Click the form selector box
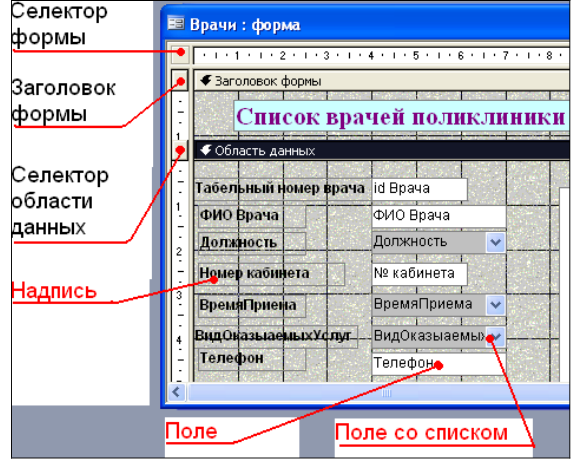Screen dimensions: 576x461 click(180, 54)
